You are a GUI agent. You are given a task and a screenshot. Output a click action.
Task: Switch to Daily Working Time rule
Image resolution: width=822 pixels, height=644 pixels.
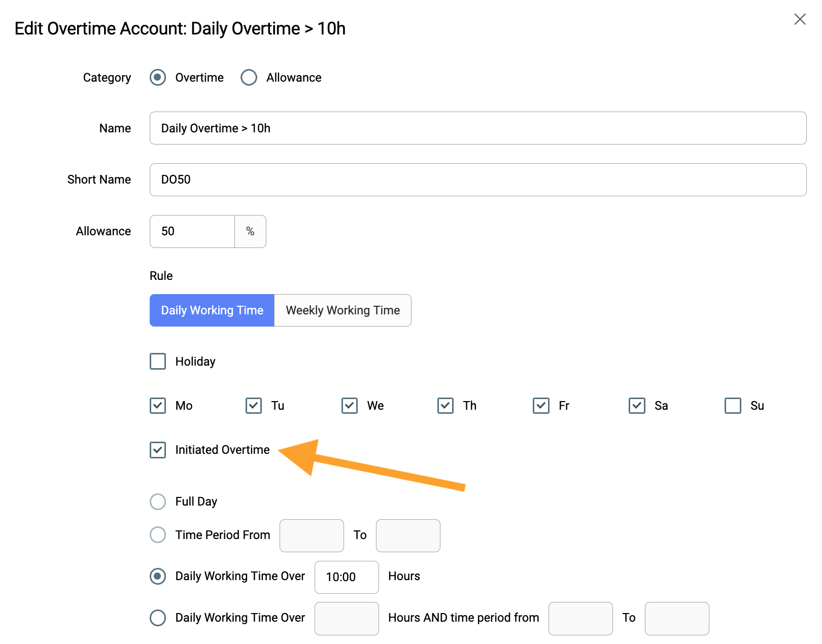tap(212, 310)
